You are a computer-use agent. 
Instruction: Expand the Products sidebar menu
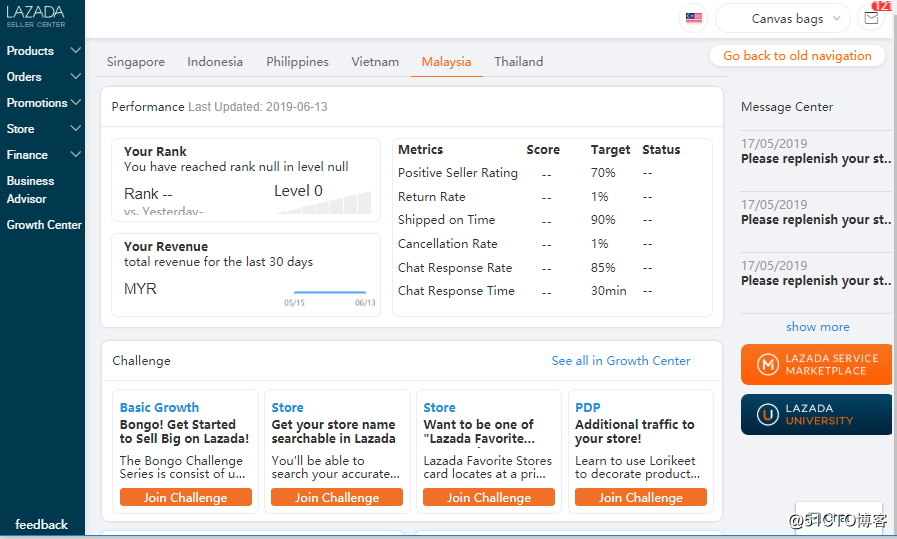click(42, 51)
